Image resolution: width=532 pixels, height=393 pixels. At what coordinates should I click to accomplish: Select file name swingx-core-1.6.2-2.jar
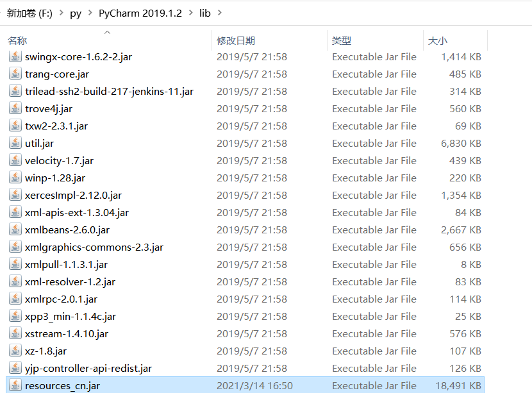[78, 57]
